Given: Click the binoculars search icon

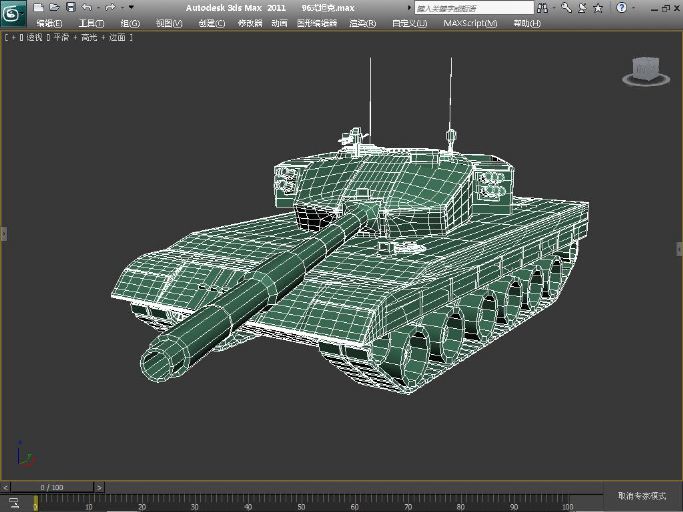Looking at the screenshot, I should (542, 8).
